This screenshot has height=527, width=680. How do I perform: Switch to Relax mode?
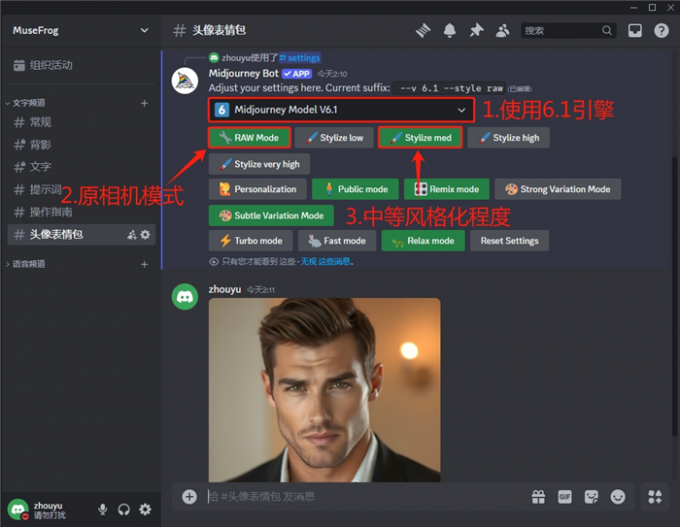pos(423,241)
